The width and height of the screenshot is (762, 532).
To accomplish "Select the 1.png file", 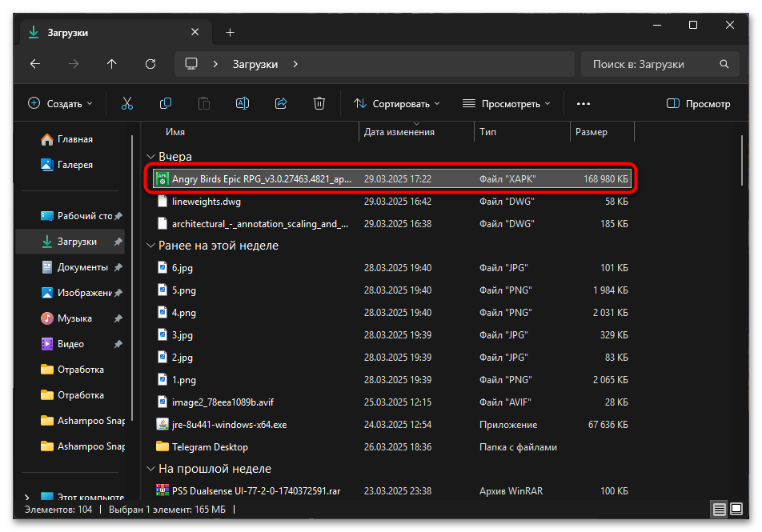I will (391, 379).
